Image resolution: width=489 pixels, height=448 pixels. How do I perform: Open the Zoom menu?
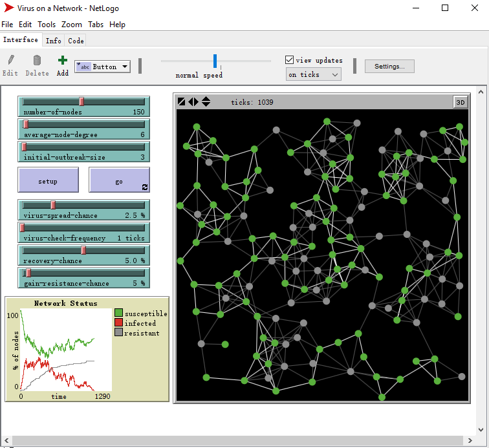click(x=71, y=25)
